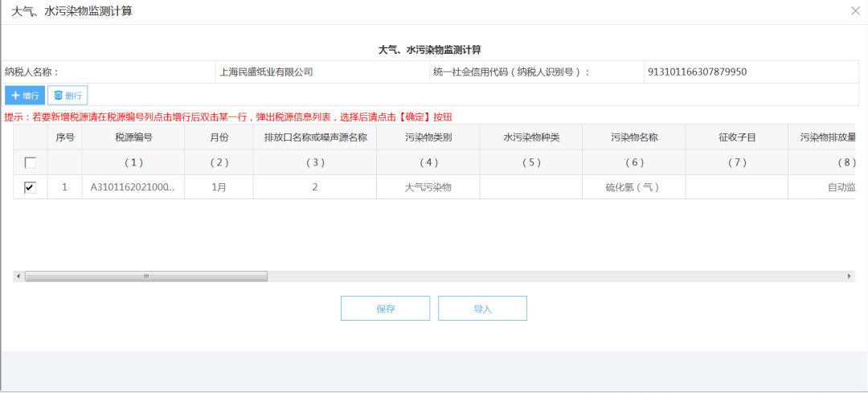Screen dimensions: 868x393
Task: Uncheck the checkbox for row 1
Action: coord(31,187)
